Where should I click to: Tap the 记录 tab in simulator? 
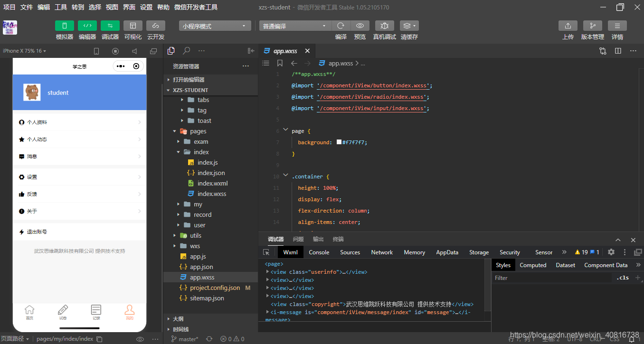click(x=96, y=312)
